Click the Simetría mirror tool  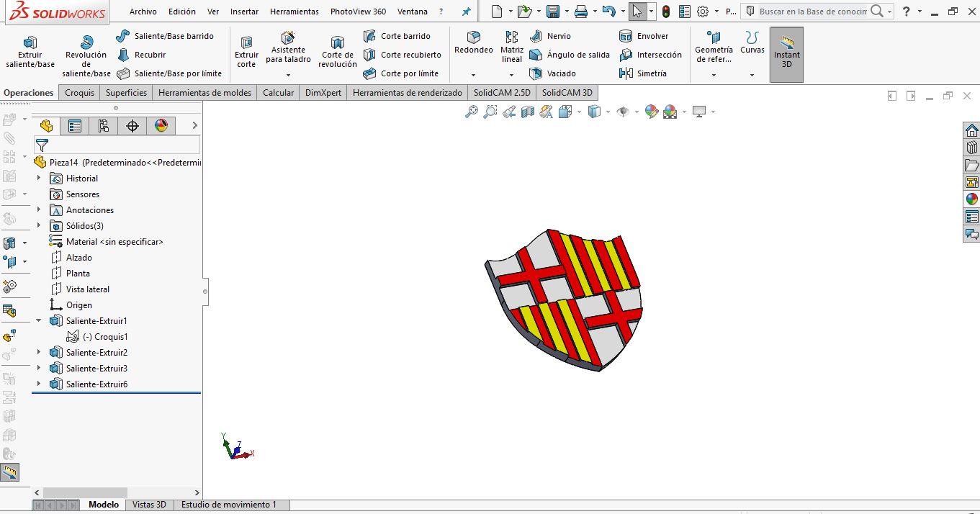643,73
